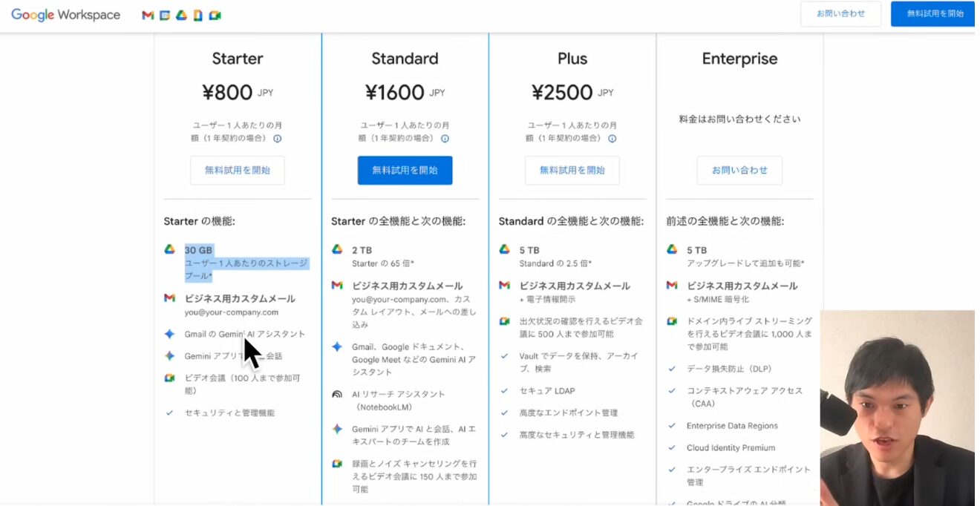This screenshot has height=506, width=980.
Task: Click the Meet icon in the Starter feature list
Action: click(170, 378)
